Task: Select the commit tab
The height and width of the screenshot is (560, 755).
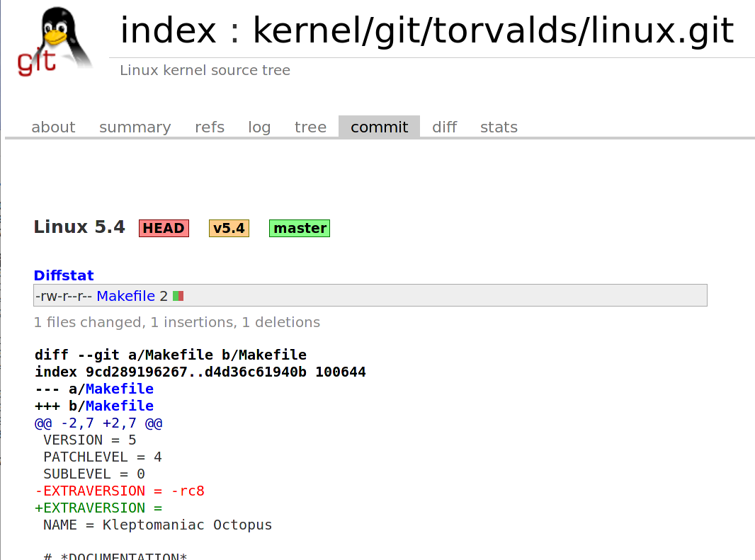Action: pos(380,127)
